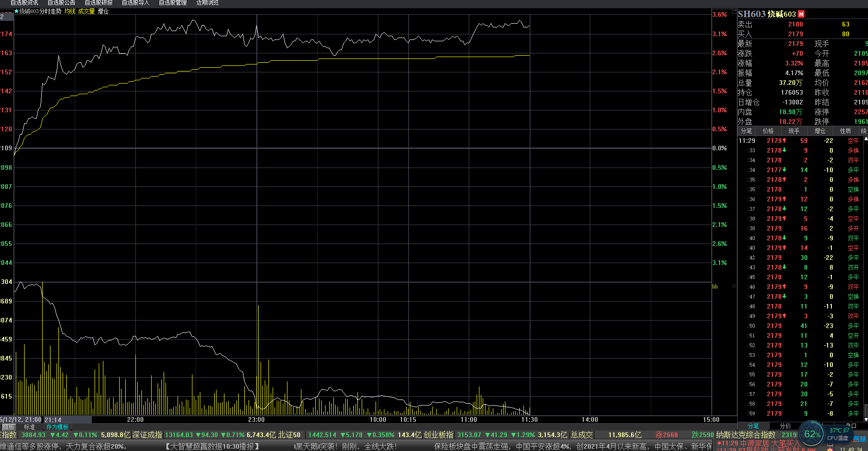This screenshot has width=868, height=451.
Task: Open the 自选股资讯 menu
Action: (x=25, y=3)
